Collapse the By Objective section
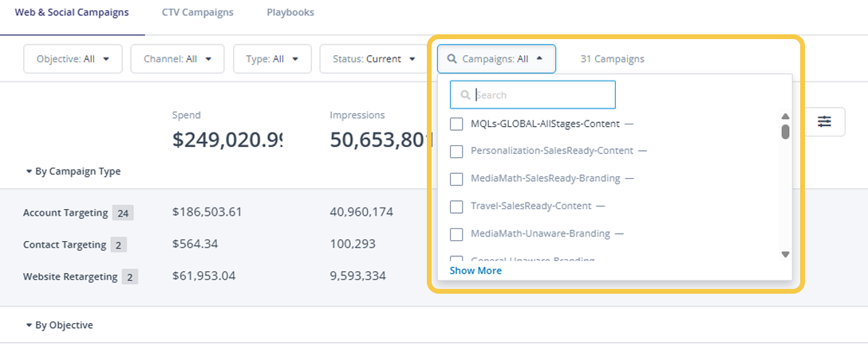This screenshot has width=868, height=344. (59, 325)
